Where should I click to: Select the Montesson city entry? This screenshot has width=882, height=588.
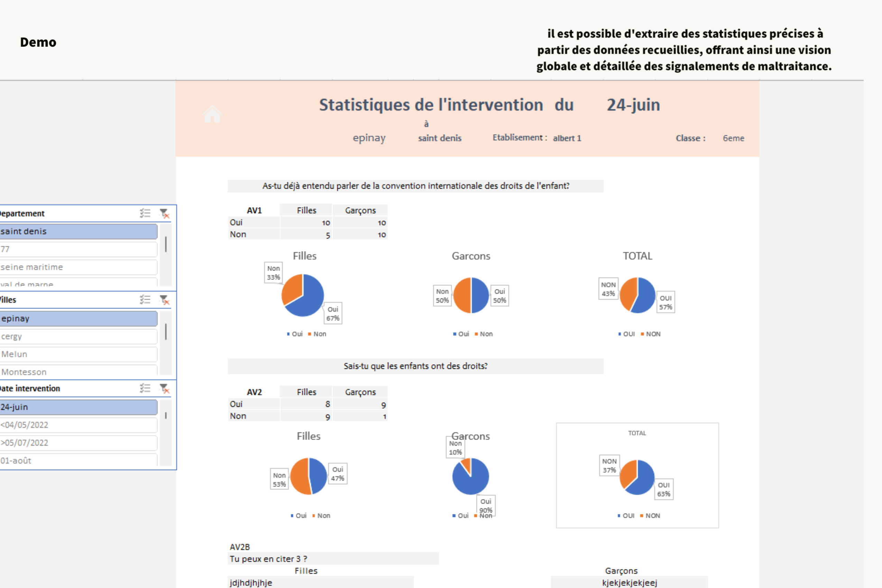(79, 371)
